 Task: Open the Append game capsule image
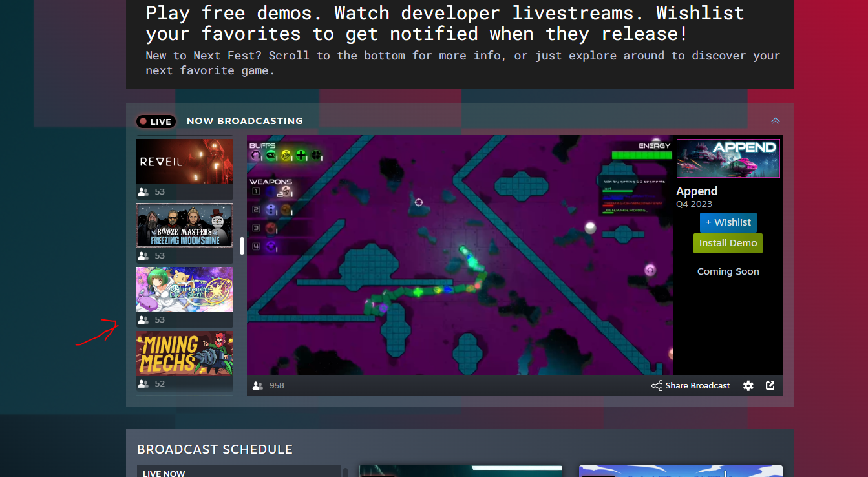click(x=728, y=158)
